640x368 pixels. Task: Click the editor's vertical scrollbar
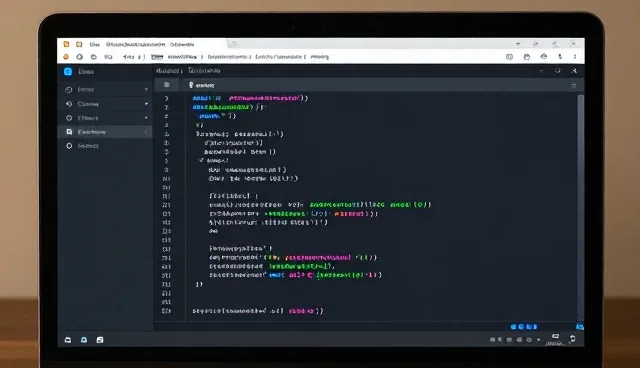pos(580,207)
